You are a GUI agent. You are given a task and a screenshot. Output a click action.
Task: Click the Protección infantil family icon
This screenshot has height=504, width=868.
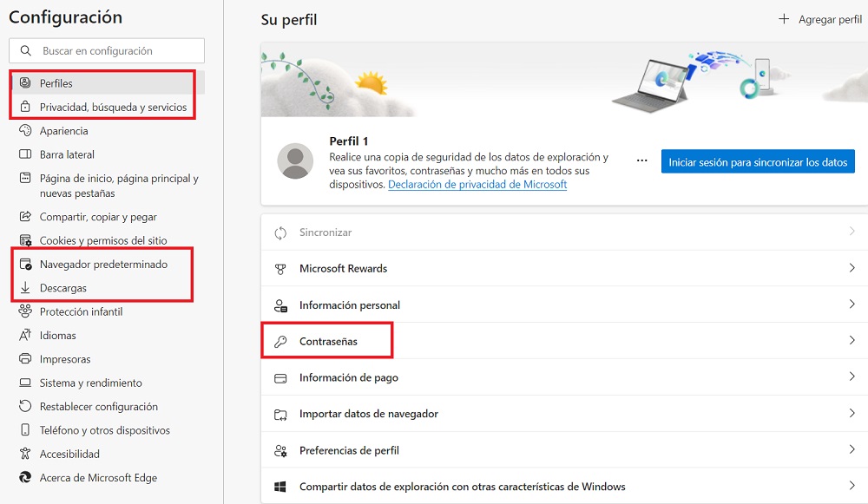25,311
